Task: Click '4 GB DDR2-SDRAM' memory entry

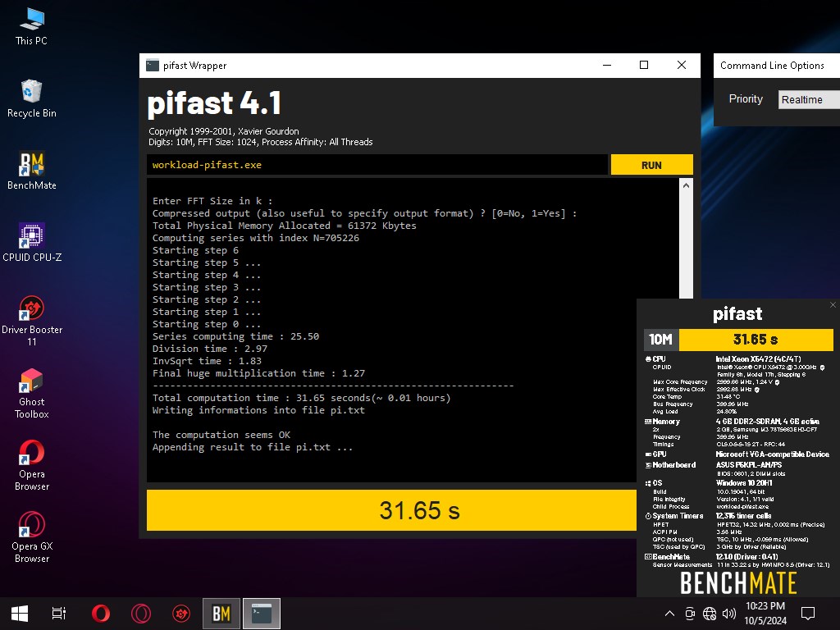Action: click(767, 422)
